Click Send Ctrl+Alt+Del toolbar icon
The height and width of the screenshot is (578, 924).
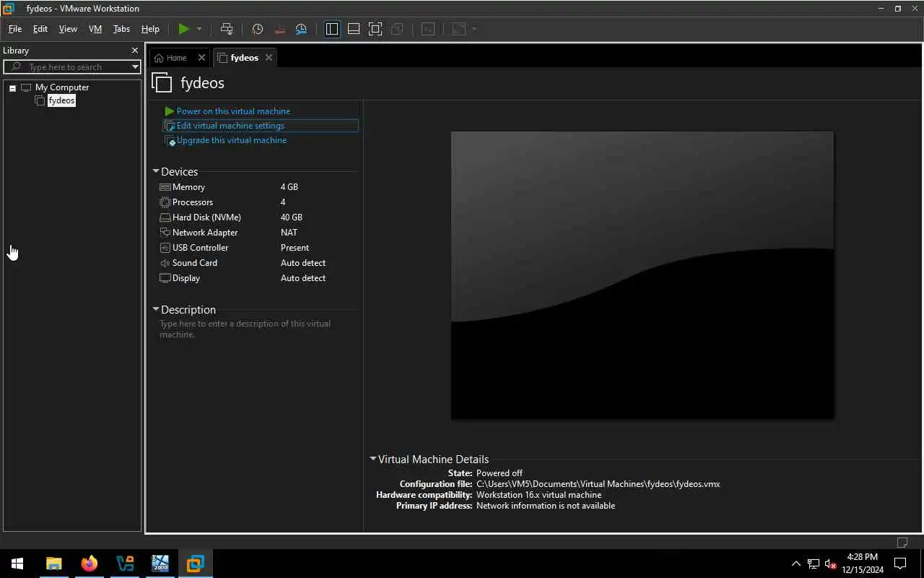pos(227,29)
